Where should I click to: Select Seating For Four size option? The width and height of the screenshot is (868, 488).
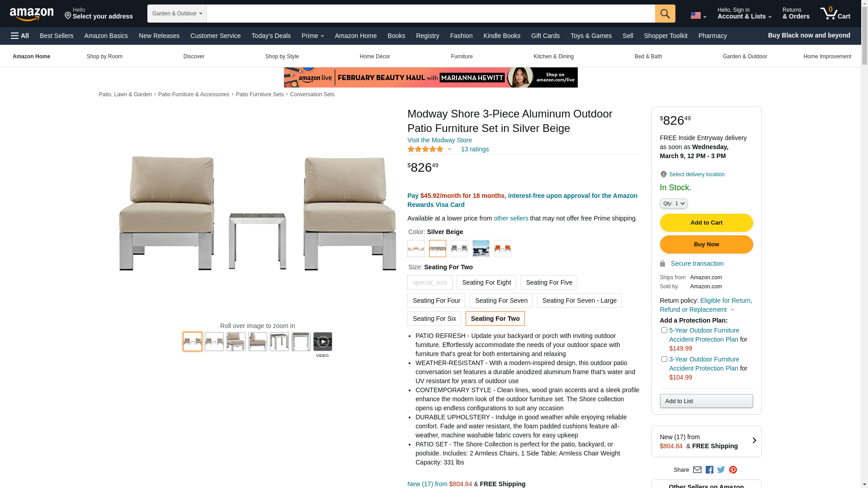pyautogui.click(x=436, y=300)
